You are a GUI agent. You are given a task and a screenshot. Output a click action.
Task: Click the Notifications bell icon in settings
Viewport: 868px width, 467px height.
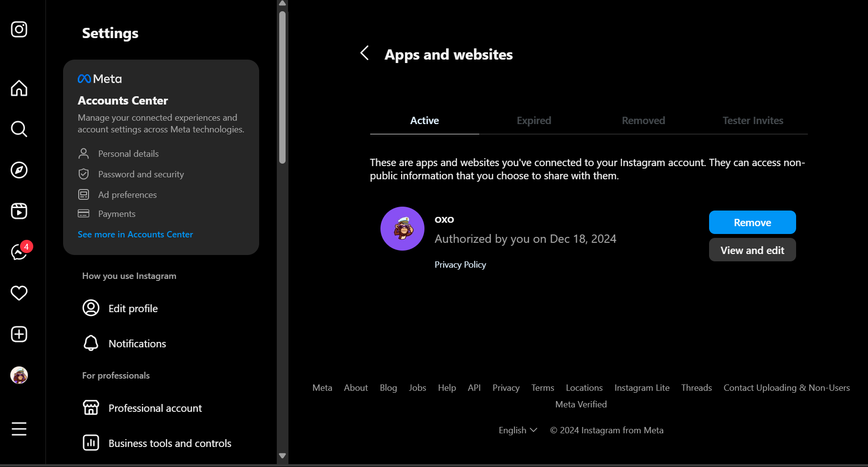(91, 343)
